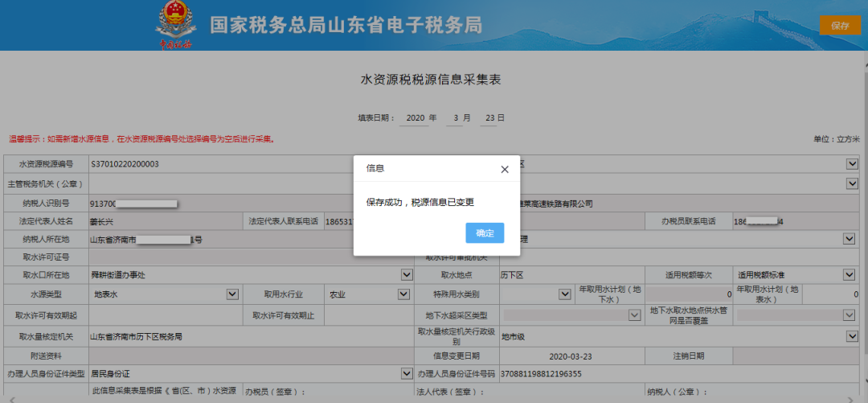Open the 水资源税源编号 dropdown arrow
The height and width of the screenshot is (403, 868).
pyautogui.click(x=852, y=164)
